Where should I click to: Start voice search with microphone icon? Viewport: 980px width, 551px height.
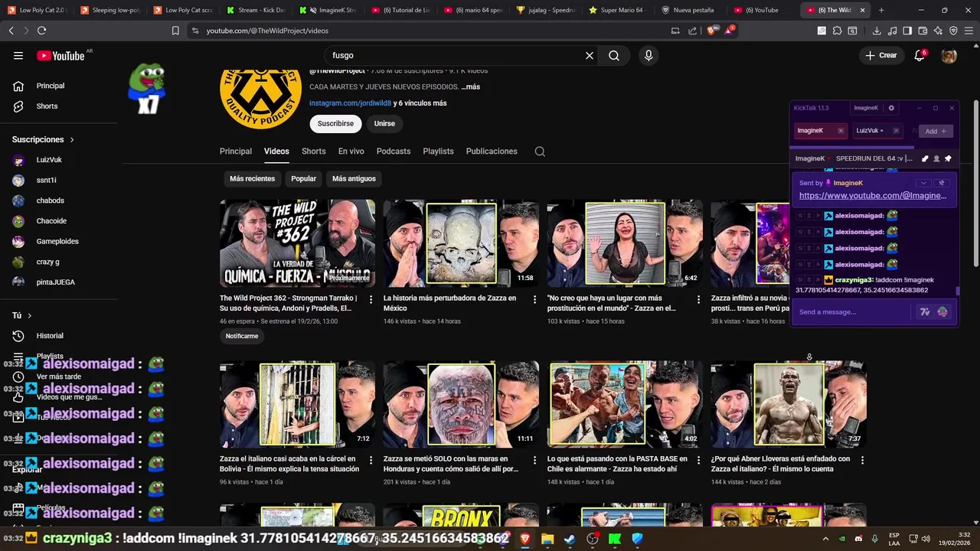(648, 55)
